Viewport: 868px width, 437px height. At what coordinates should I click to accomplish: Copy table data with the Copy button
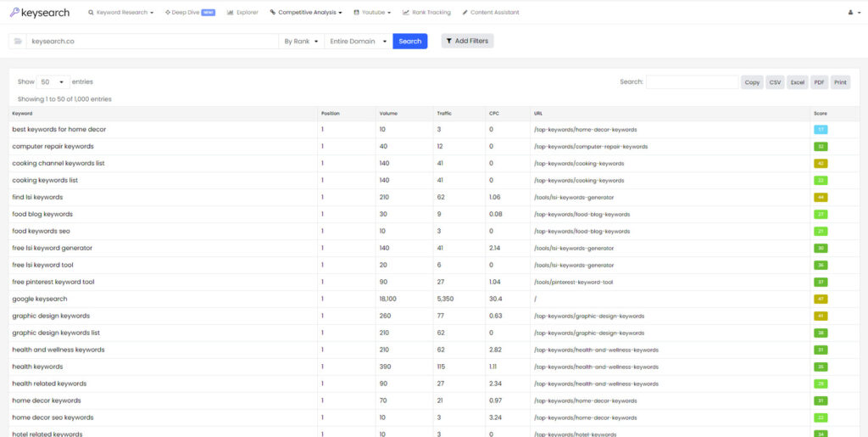(x=752, y=82)
